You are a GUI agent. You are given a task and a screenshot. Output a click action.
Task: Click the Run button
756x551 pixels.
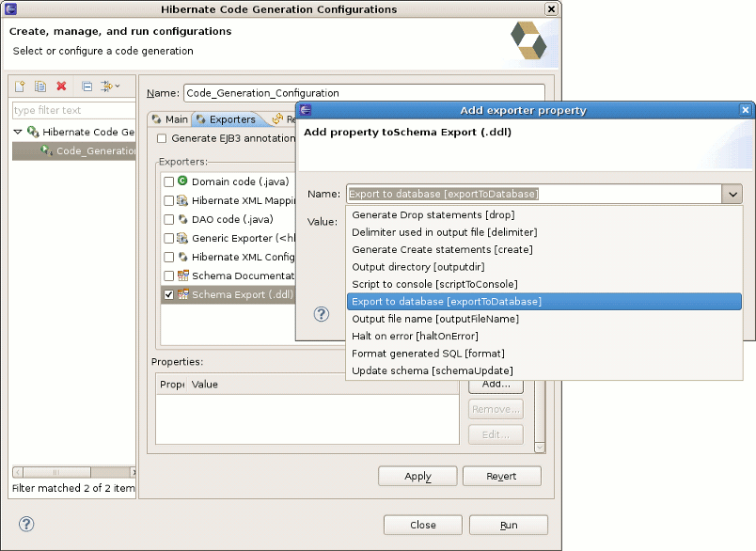508,525
